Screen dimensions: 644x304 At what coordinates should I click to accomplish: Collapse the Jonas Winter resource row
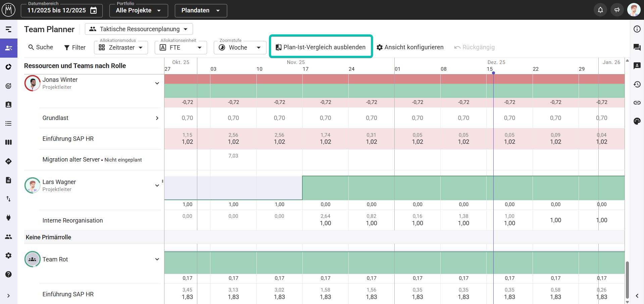pos(157,83)
